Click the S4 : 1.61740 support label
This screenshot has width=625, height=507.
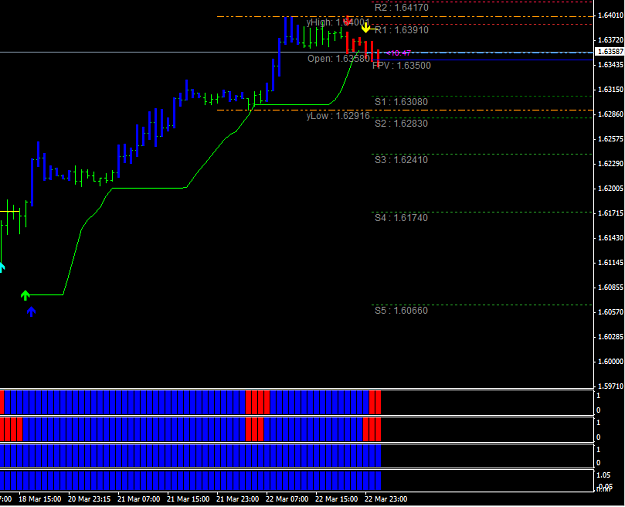coord(401,218)
